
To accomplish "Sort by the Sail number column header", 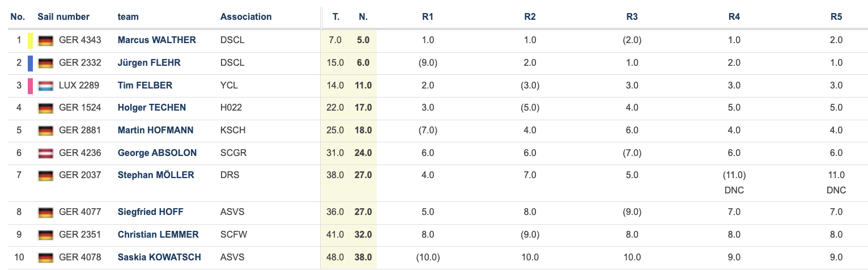I will coord(63,17).
